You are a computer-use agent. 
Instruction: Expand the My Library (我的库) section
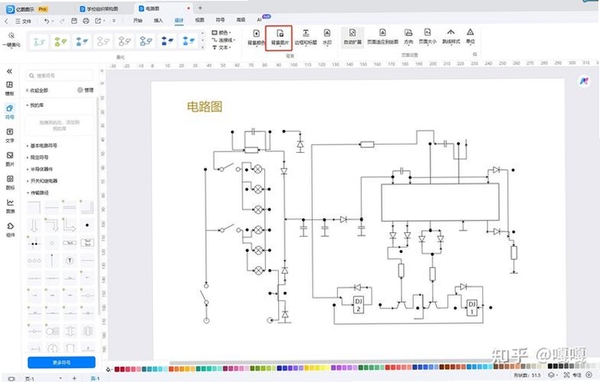(35, 105)
